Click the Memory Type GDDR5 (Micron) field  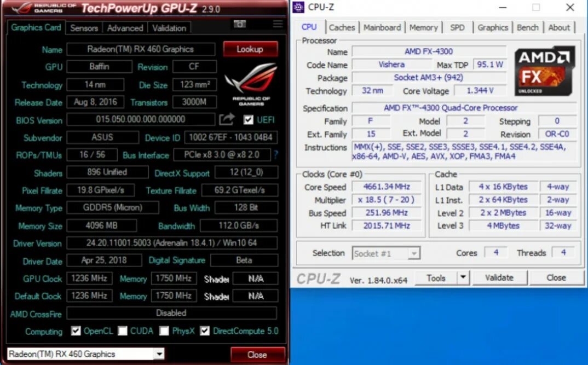pos(112,207)
